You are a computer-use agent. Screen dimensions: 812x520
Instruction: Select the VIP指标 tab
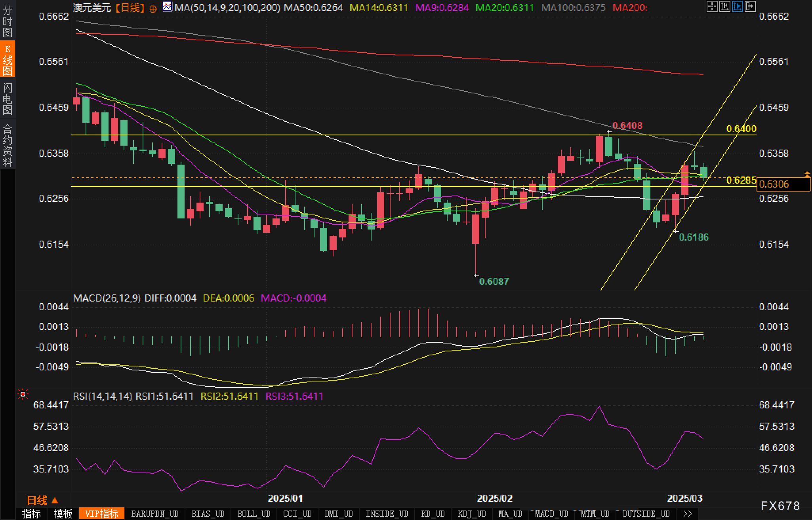point(102,514)
